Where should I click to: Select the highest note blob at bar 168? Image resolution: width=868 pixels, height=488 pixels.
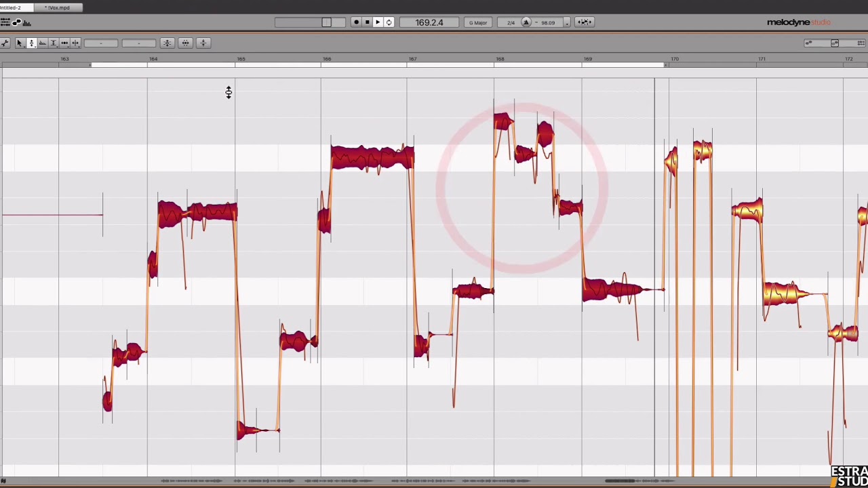[503, 122]
